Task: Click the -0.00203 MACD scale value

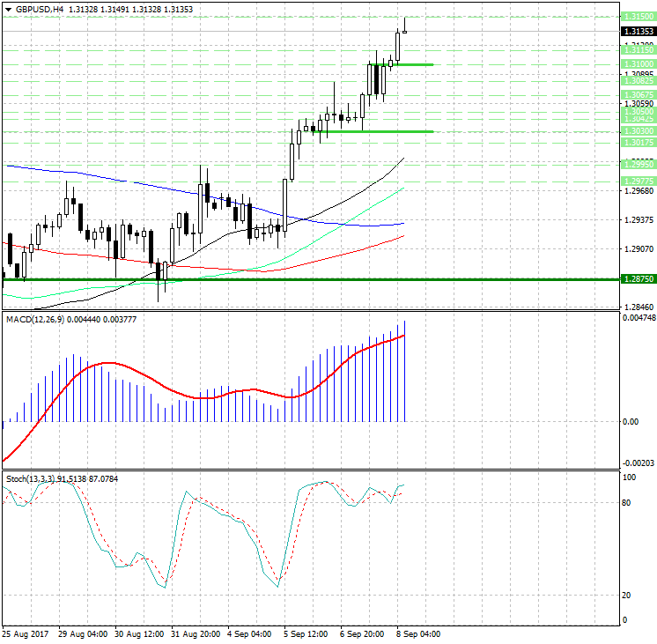Action: pyautogui.click(x=639, y=463)
